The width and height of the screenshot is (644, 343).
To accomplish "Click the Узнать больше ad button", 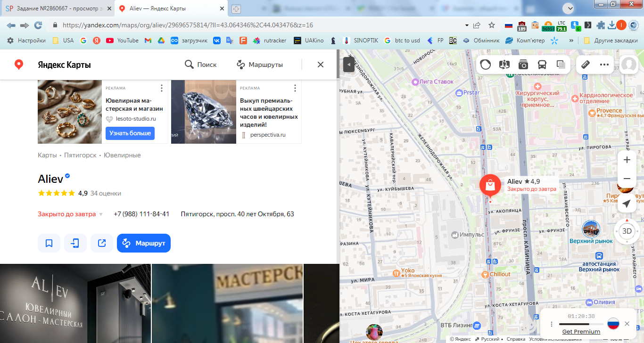I will tap(130, 133).
